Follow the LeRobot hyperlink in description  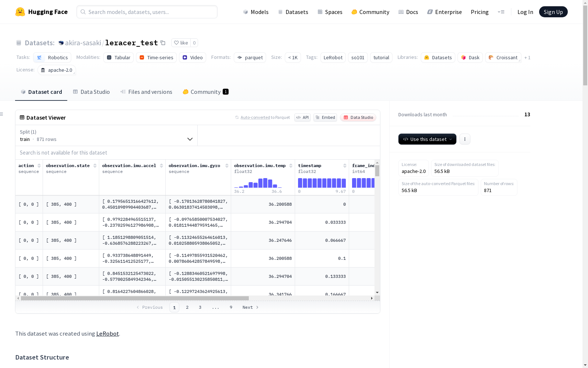[108, 333]
